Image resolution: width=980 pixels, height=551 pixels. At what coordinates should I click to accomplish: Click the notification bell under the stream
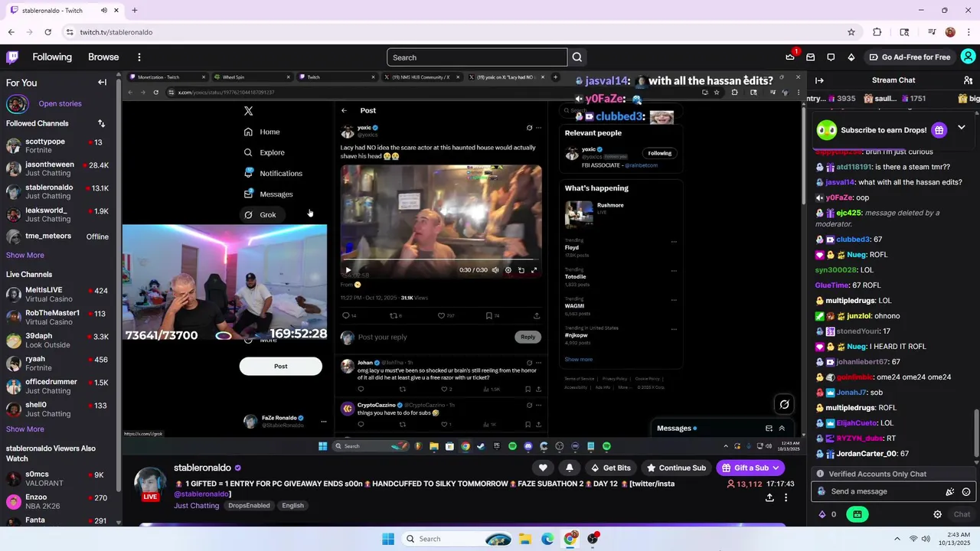[x=569, y=468]
